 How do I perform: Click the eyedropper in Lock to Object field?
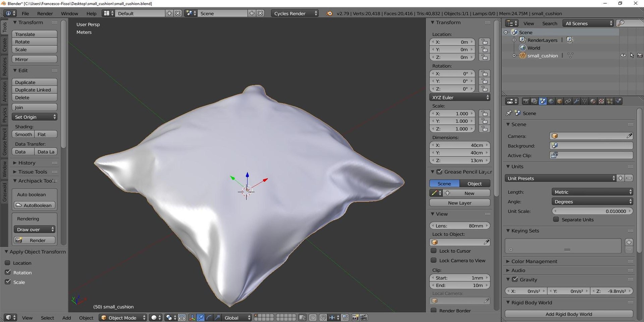(x=486, y=242)
